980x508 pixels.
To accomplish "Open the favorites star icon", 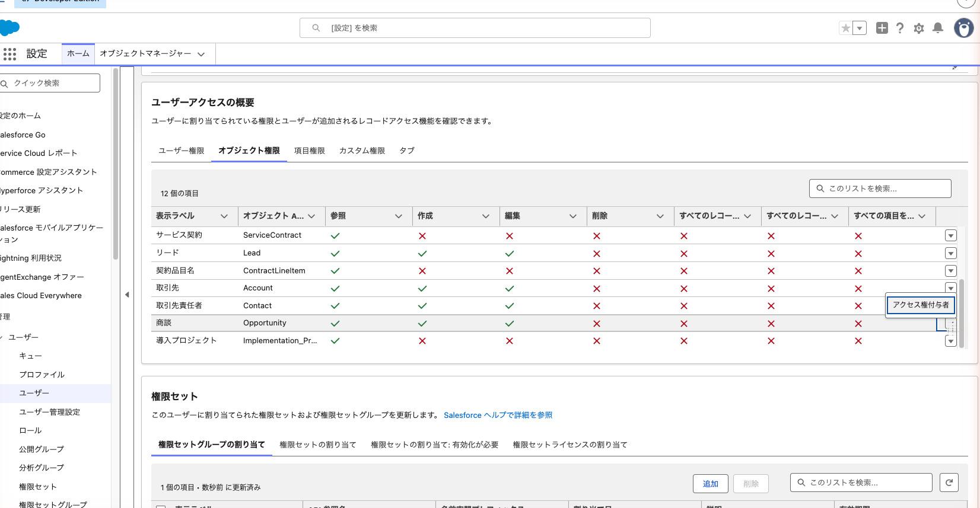I will (x=846, y=28).
